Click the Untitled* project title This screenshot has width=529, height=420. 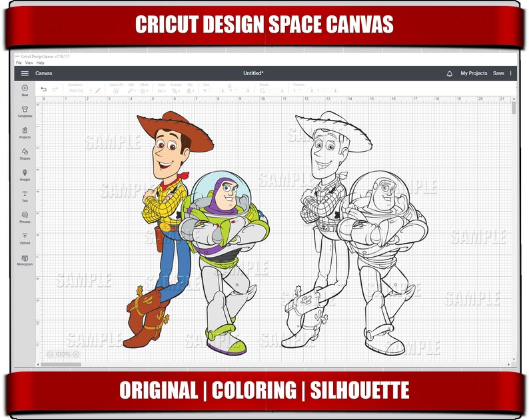pyautogui.click(x=253, y=73)
